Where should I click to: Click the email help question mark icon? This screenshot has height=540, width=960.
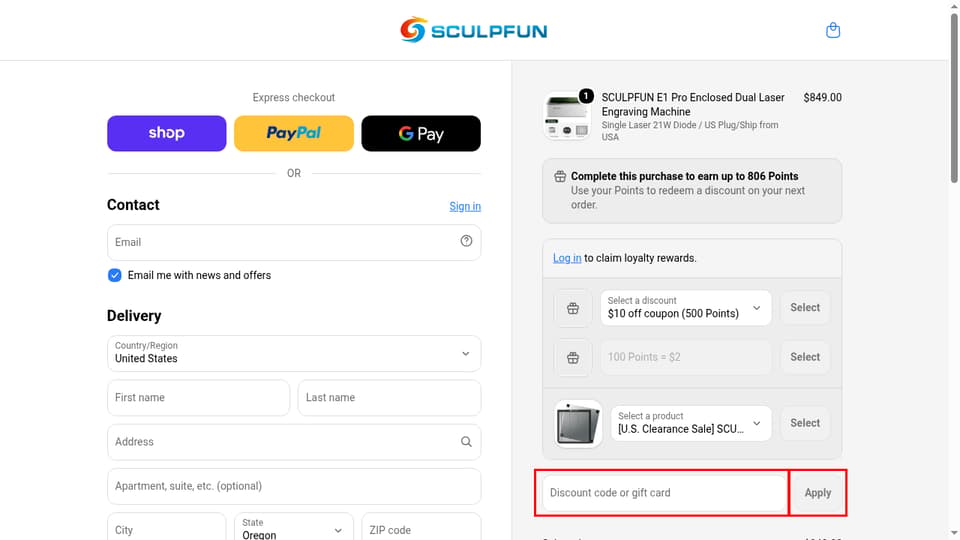coord(466,241)
